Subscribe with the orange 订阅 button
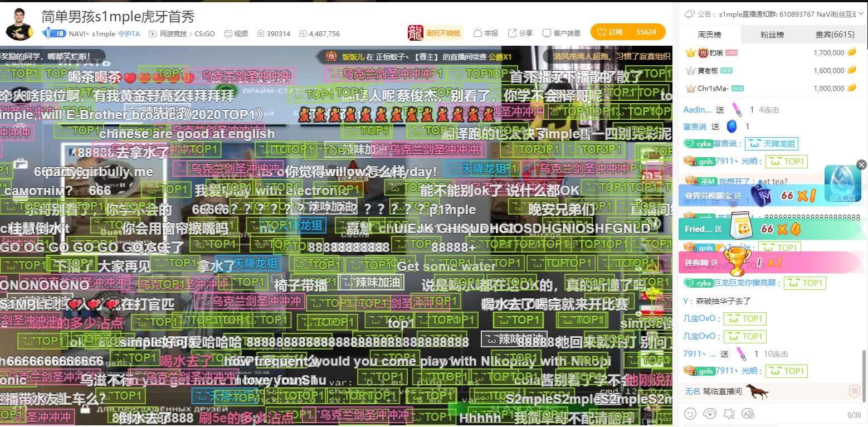This screenshot has height=427, width=868. [x=610, y=32]
